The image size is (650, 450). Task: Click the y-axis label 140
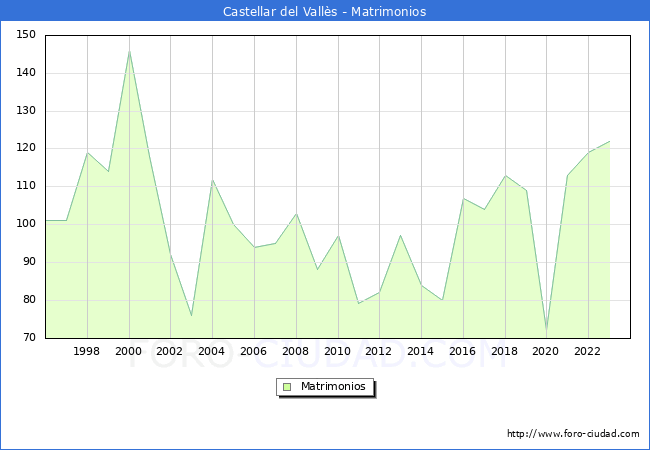(26, 73)
